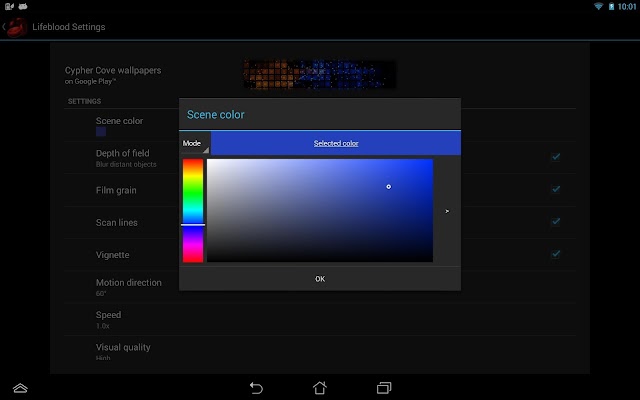
Task: Tap the Android home navigation button
Action: pyautogui.click(x=320, y=387)
